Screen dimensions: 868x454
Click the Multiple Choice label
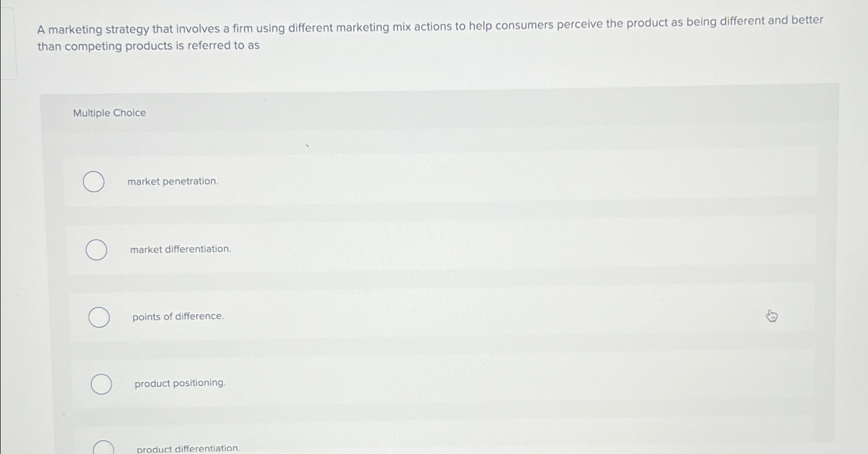[110, 112]
